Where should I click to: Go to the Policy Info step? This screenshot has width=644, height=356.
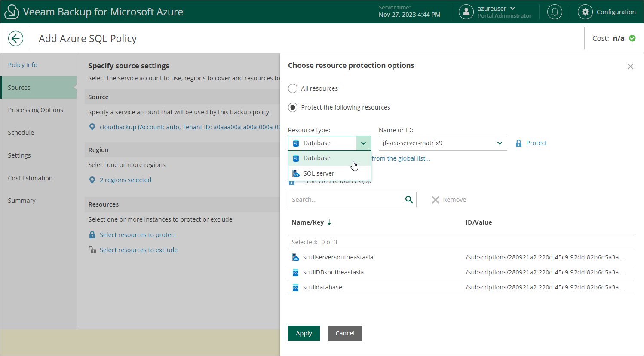(23, 65)
